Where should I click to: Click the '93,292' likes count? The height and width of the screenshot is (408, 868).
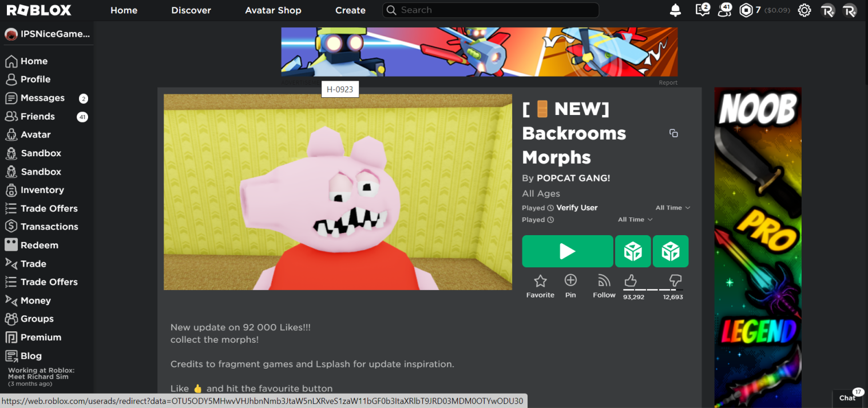(633, 297)
